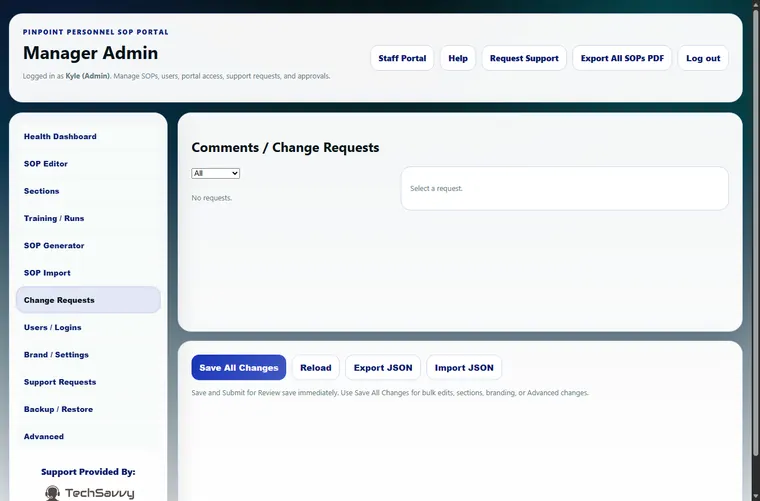This screenshot has height=501, width=760.
Task: Click the Reload button
Action: (316, 368)
